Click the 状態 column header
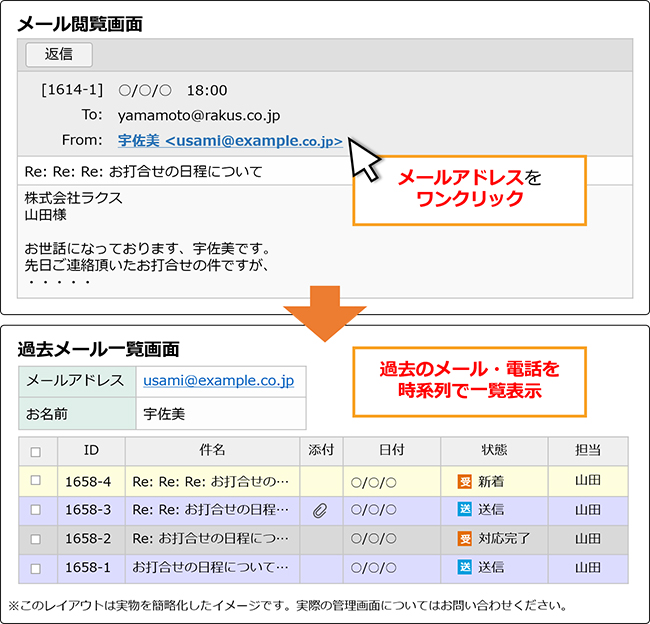650x624 pixels. click(494, 451)
